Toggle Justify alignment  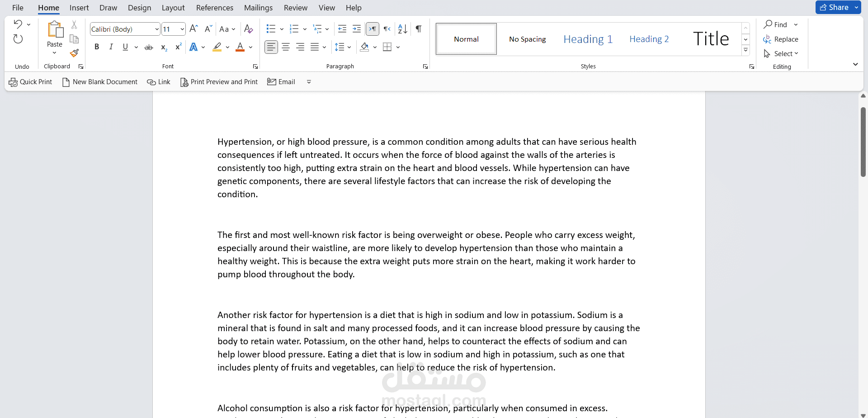315,47
